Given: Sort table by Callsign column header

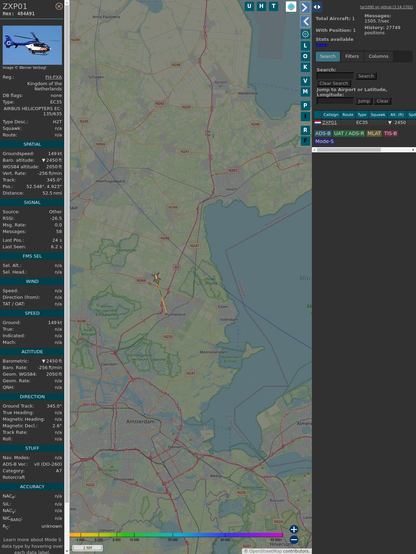Looking at the screenshot, I should click(330, 114).
